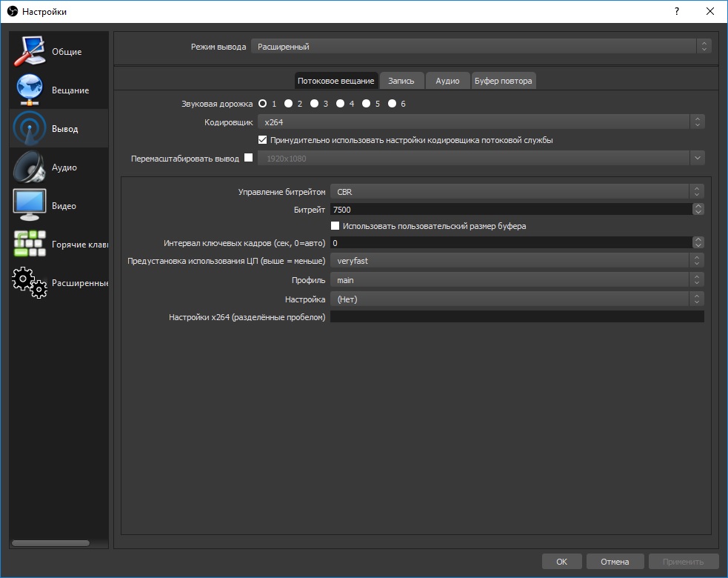728x578 pixels.
Task: Select audio track 3 radio button
Action: click(x=314, y=104)
